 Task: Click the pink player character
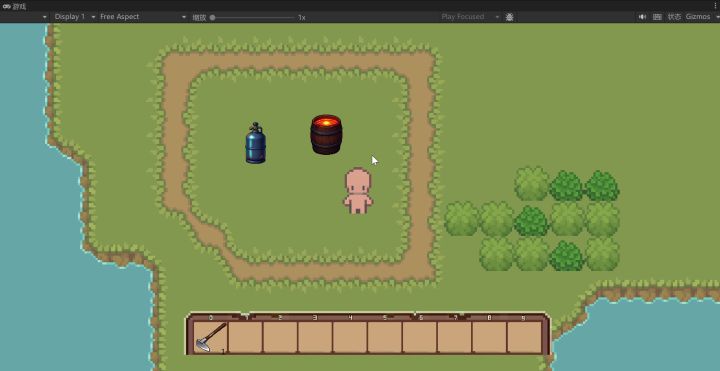pos(358,191)
